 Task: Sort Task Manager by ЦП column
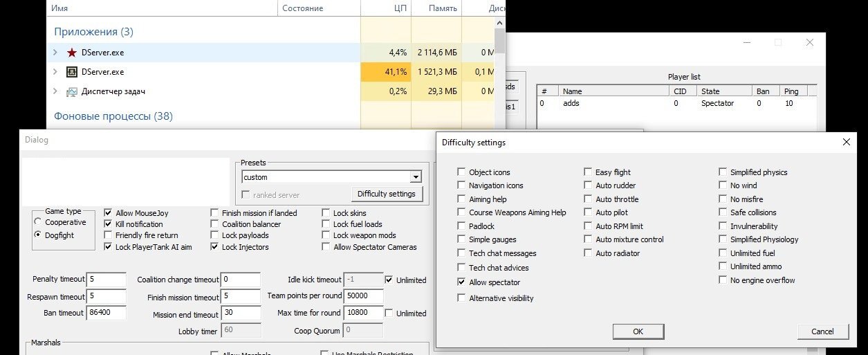point(386,8)
